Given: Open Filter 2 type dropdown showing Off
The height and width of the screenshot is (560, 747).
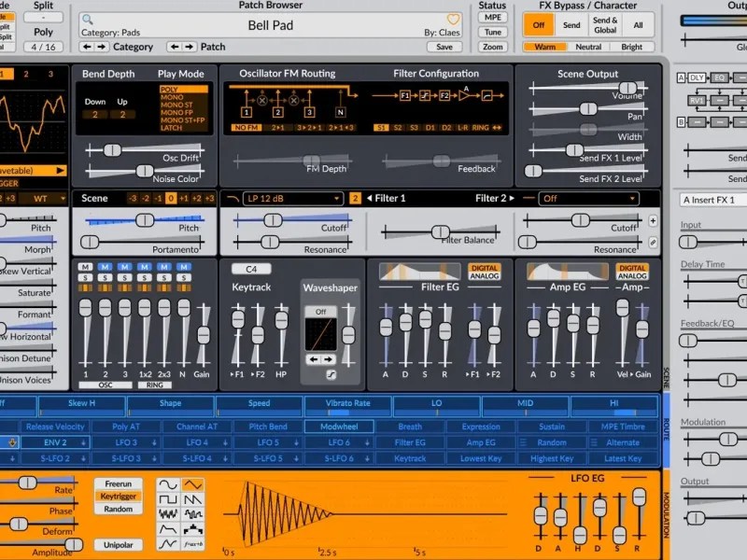Looking at the screenshot, I should (x=588, y=199).
